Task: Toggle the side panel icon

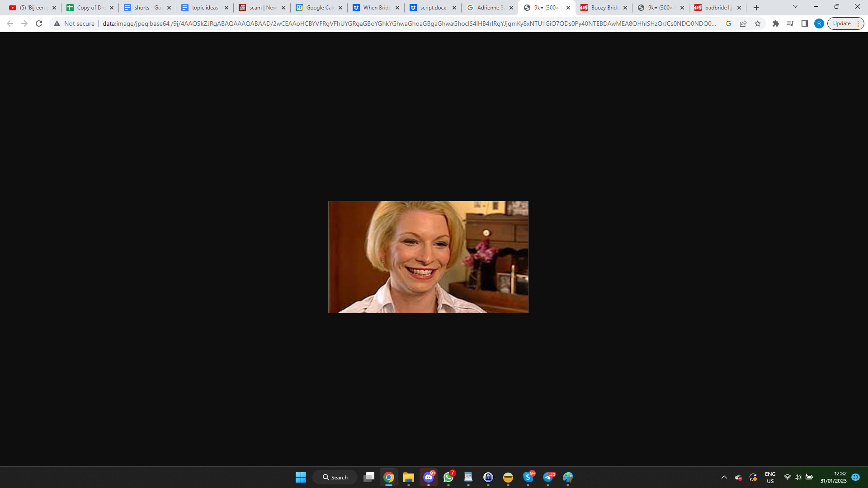Action: pos(805,23)
